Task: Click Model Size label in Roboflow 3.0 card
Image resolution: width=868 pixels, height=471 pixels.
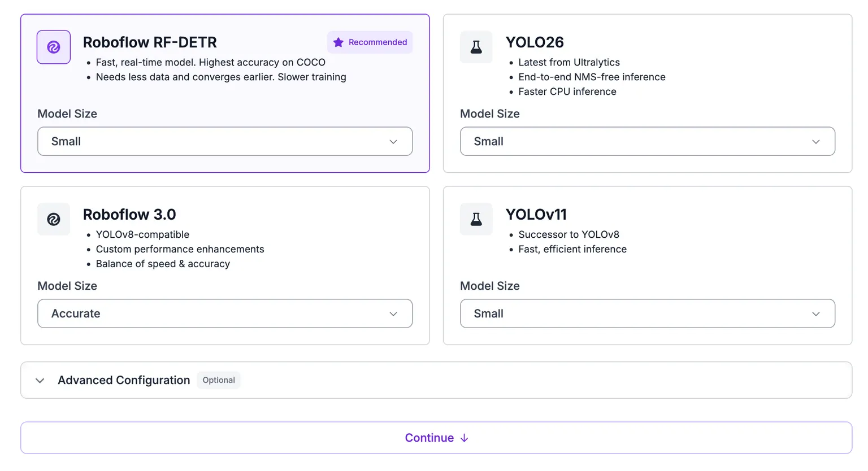Action: click(67, 286)
